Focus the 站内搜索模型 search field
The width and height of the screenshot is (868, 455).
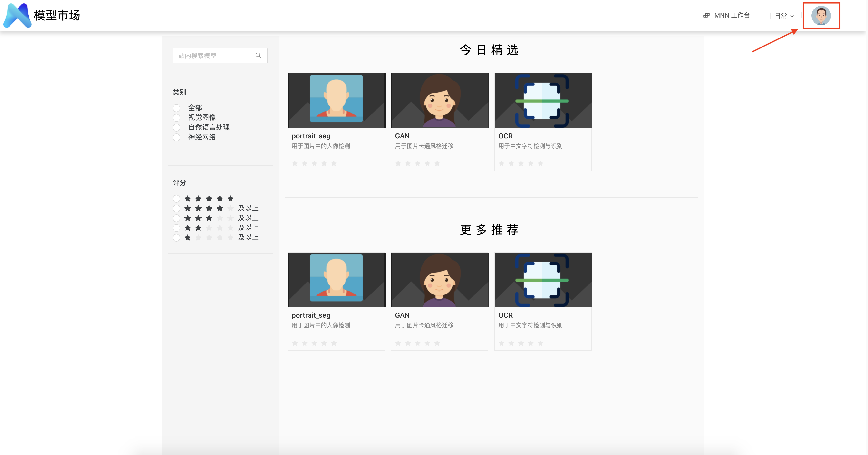point(220,56)
